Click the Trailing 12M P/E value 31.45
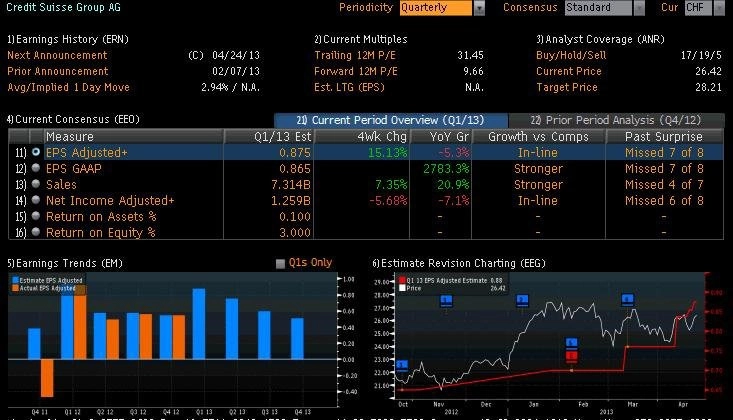Image resolution: width=733 pixels, height=420 pixels. [x=470, y=55]
